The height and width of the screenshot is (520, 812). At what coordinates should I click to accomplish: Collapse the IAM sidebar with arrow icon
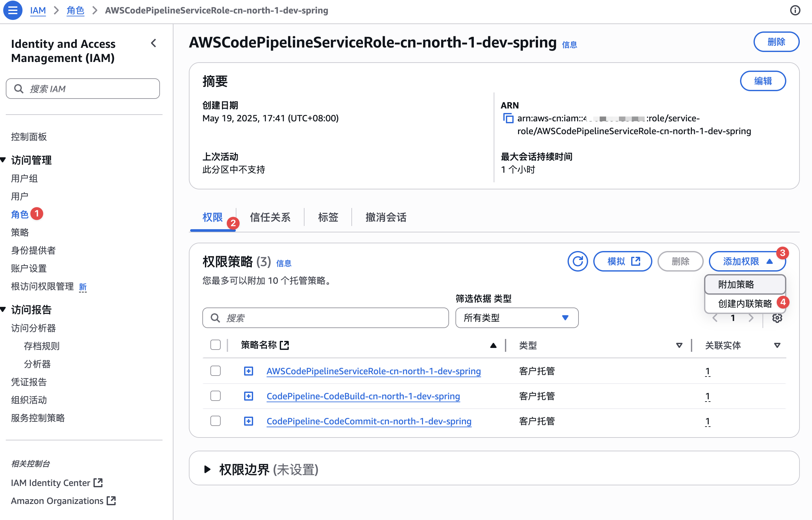point(154,43)
